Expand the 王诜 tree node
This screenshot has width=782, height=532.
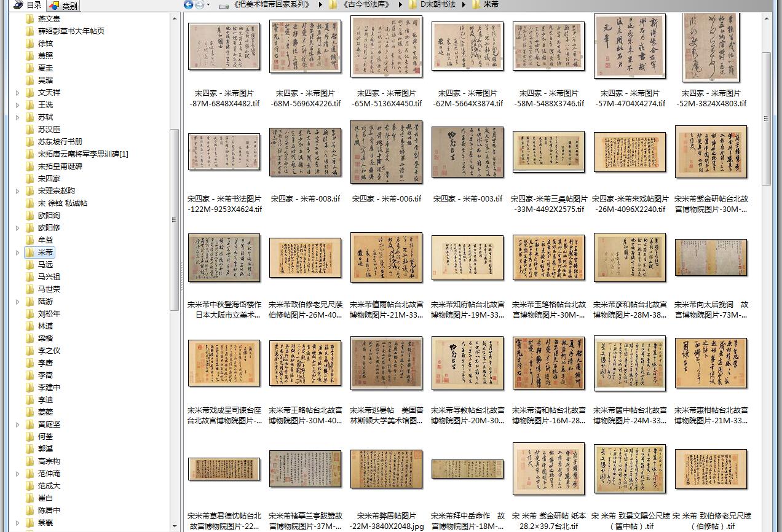coord(17,105)
